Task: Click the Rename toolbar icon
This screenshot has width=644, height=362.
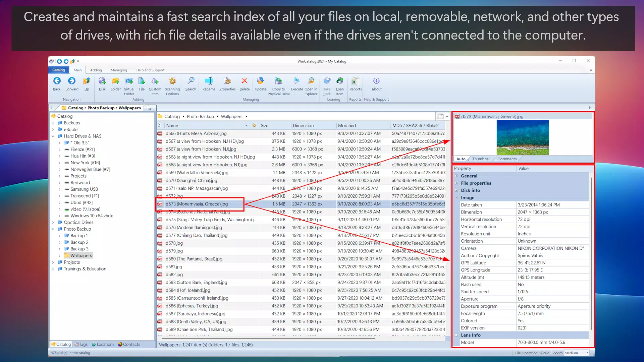Action: click(x=209, y=81)
